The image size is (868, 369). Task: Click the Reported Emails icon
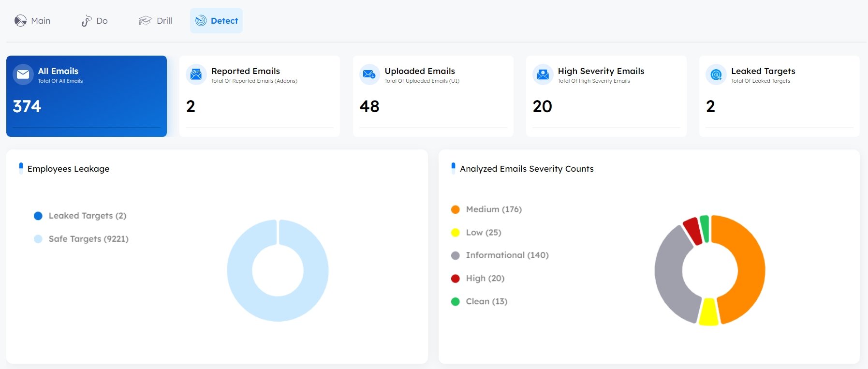pyautogui.click(x=196, y=74)
